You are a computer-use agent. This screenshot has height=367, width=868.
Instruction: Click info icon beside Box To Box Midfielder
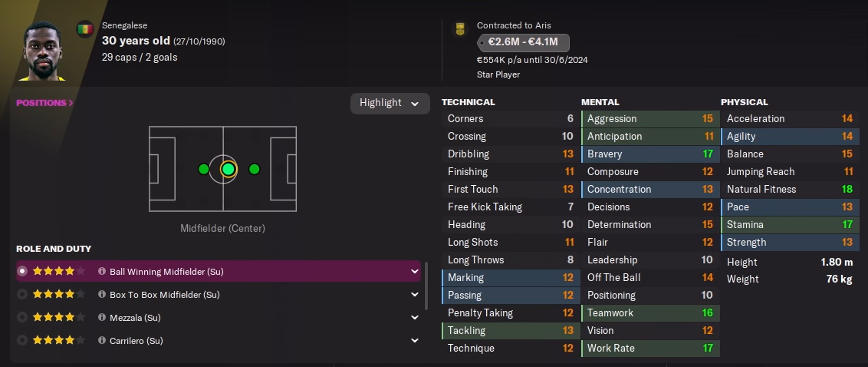pyautogui.click(x=101, y=295)
